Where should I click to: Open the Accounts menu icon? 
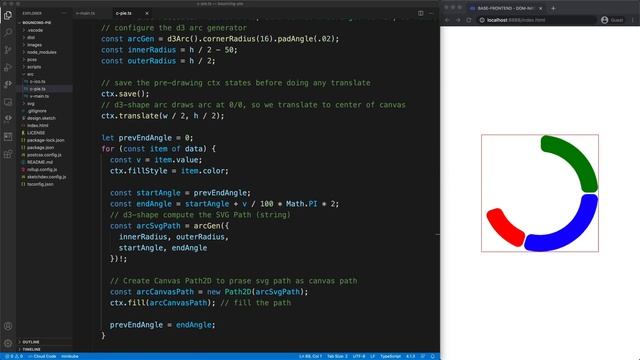pyautogui.click(x=8, y=326)
